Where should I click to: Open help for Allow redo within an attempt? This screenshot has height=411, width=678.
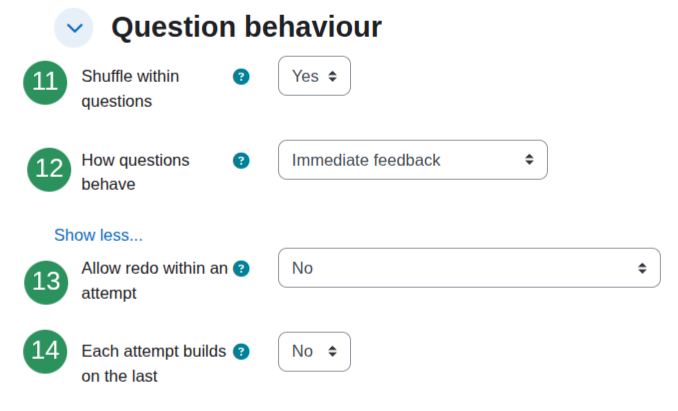click(x=241, y=269)
